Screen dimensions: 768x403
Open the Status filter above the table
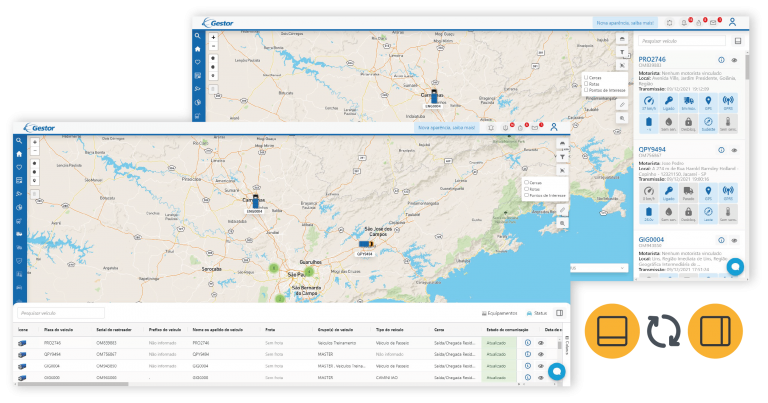pos(538,313)
